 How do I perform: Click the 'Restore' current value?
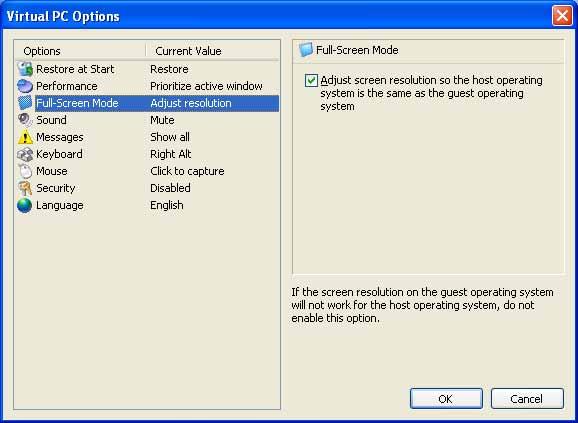pos(169,69)
